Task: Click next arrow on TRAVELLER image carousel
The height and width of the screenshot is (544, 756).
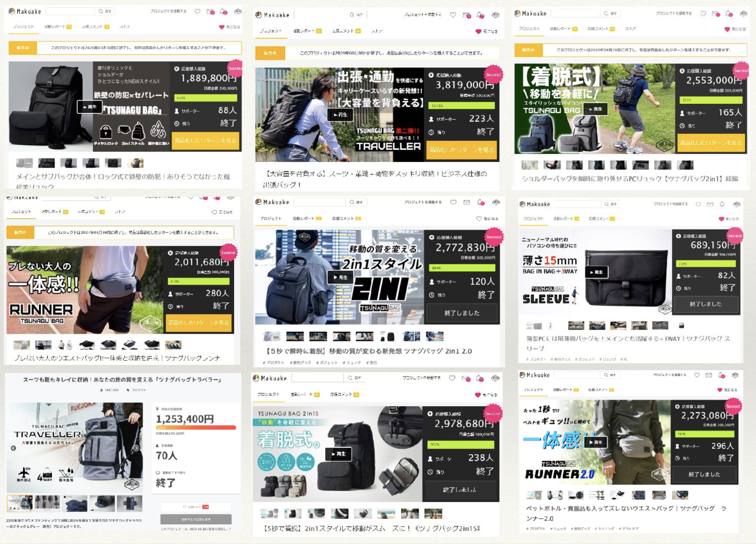Action: pos(136,448)
